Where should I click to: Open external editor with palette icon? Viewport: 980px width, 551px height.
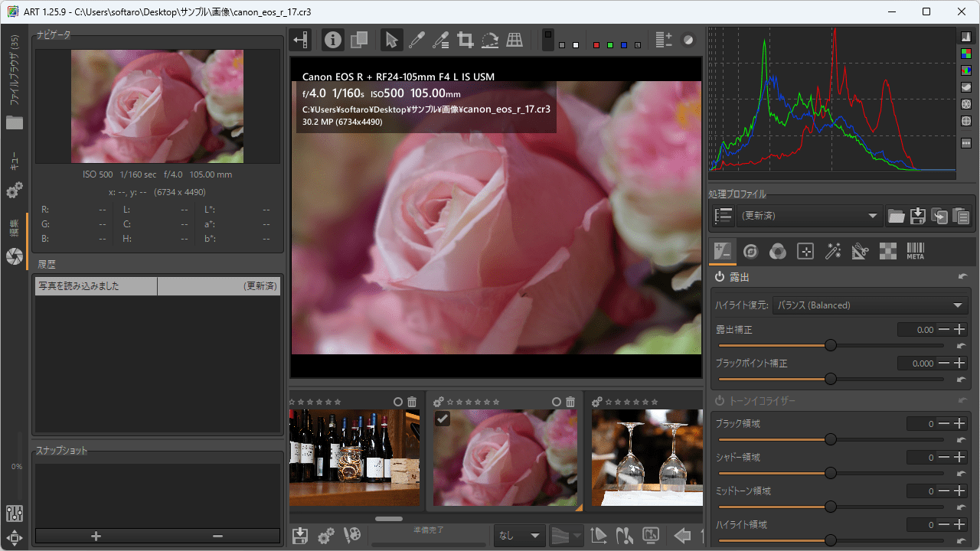tap(352, 536)
